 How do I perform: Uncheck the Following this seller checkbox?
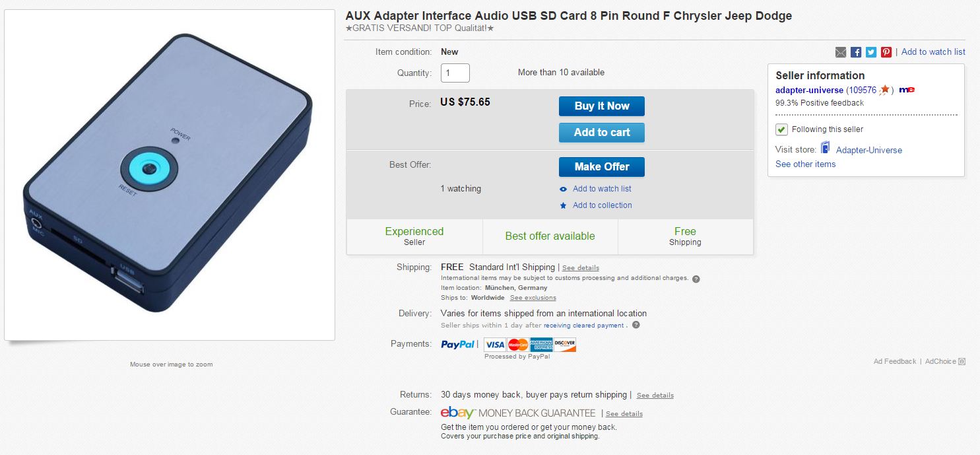[781, 129]
